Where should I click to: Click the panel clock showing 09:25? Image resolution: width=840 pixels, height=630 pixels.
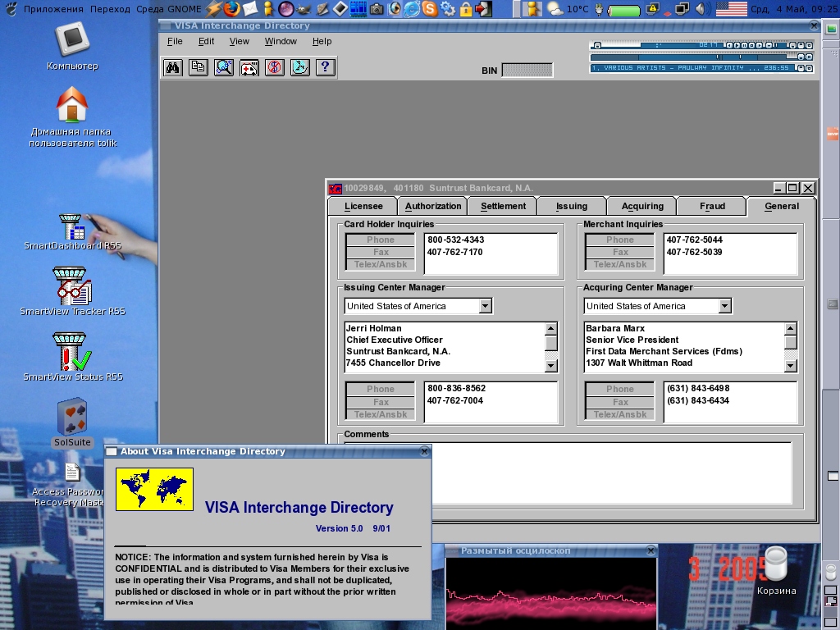click(x=794, y=9)
